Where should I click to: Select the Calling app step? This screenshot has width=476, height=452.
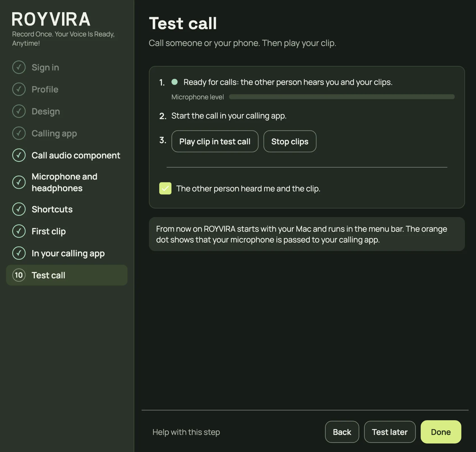click(x=67, y=133)
